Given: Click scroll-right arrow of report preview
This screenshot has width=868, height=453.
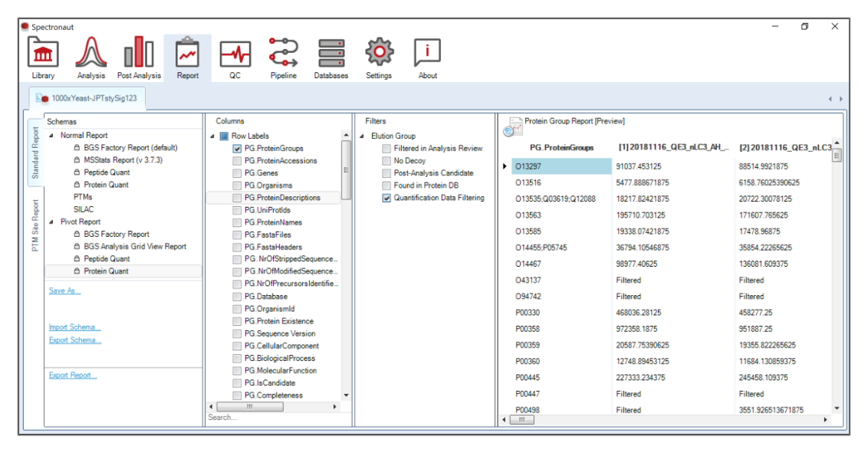Looking at the screenshot, I should click(x=825, y=420).
